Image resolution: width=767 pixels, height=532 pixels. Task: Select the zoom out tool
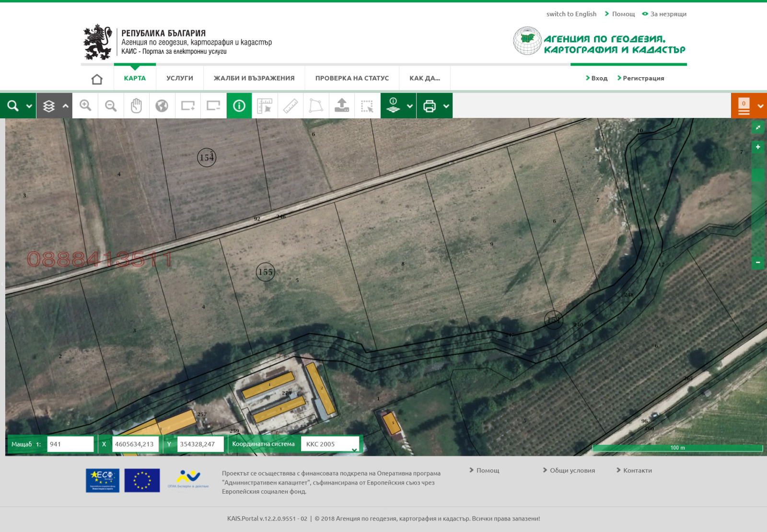(x=111, y=105)
